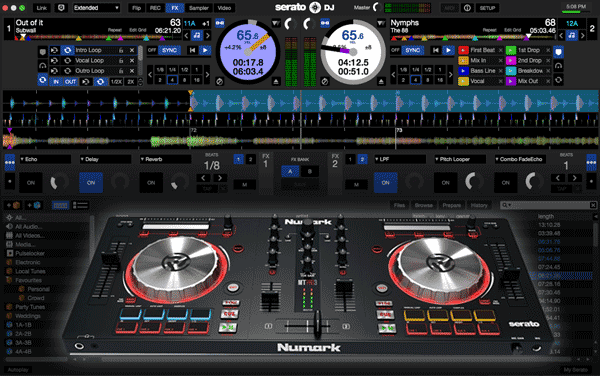Eject the track from deck 2
This screenshot has width=600, height=376.
(x=381, y=81)
